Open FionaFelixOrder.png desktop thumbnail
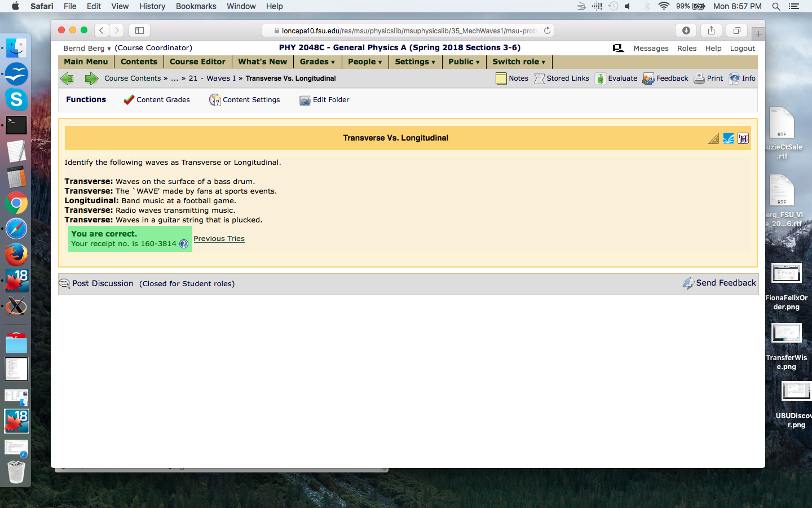This screenshot has height=508, width=812. point(787,274)
